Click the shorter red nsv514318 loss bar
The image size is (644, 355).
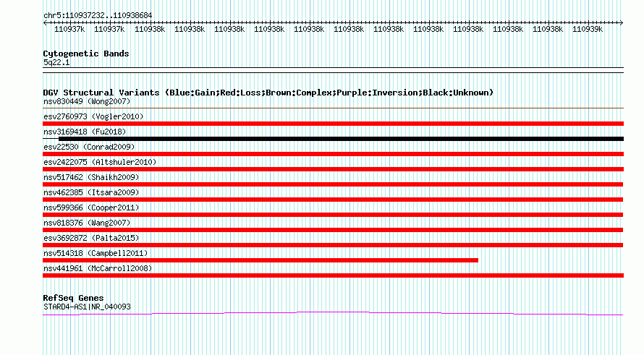point(260,260)
